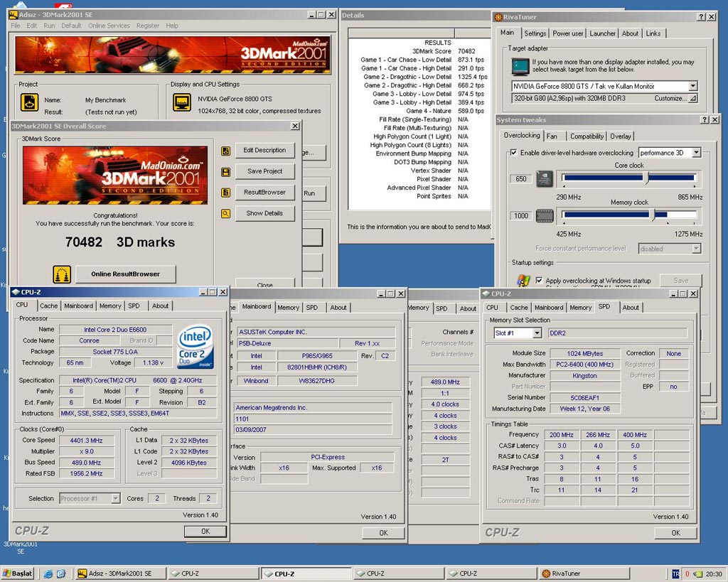Click the TR language indicator in tray
The image size is (728, 582).
pyautogui.click(x=675, y=573)
